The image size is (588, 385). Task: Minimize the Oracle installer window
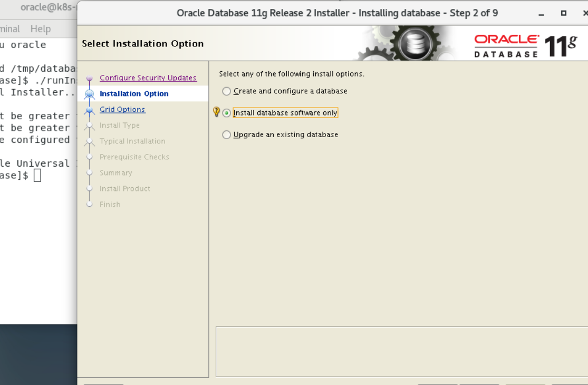tap(541, 14)
